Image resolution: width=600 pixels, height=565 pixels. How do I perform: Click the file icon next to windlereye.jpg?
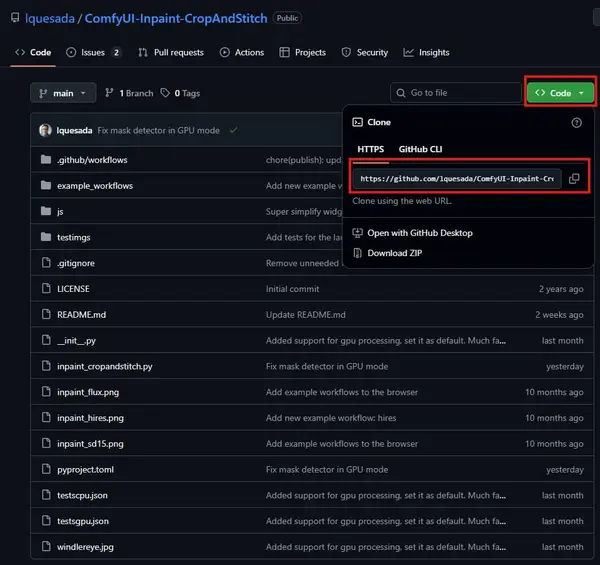click(x=46, y=546)
